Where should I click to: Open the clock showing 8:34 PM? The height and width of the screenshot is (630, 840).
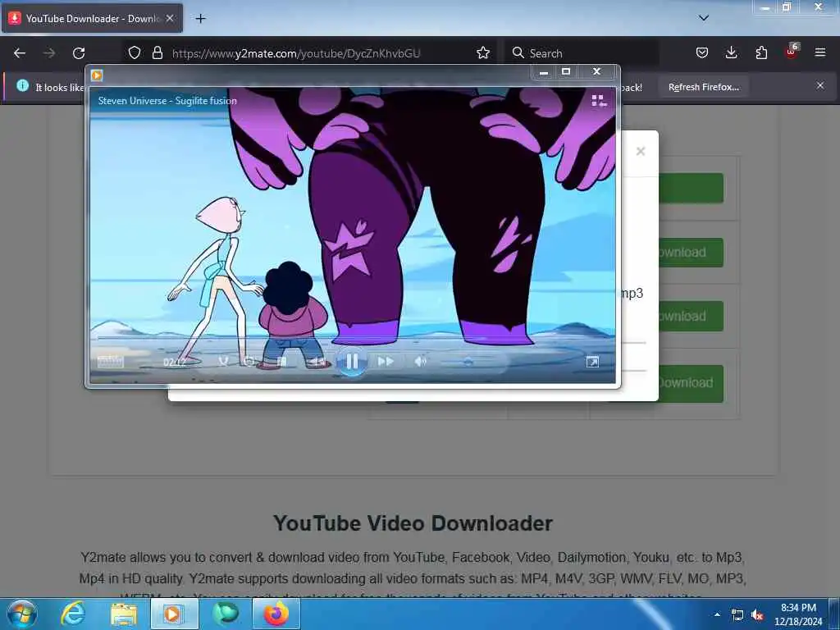[x=798, y=614]
